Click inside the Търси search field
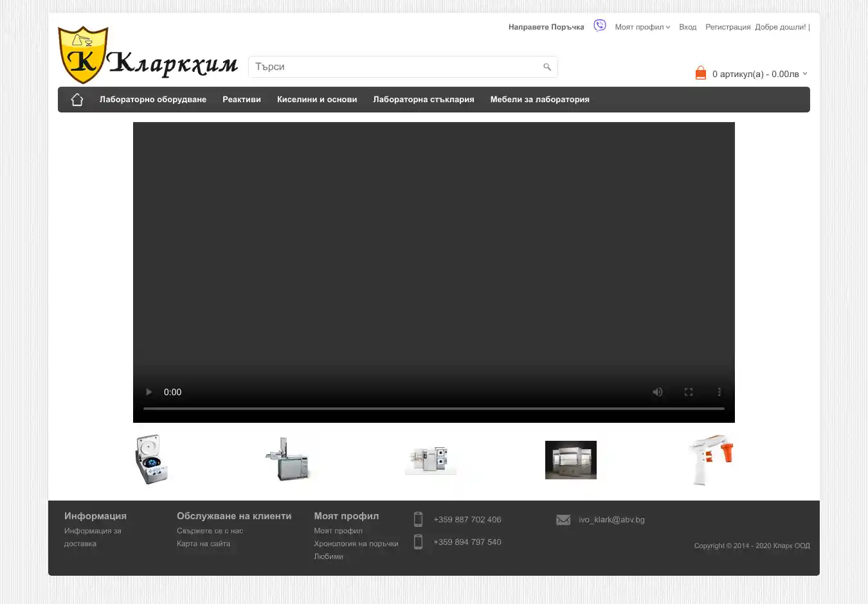Image resolution: width=868 pixels, height=604 pixels. click(395, 67)
